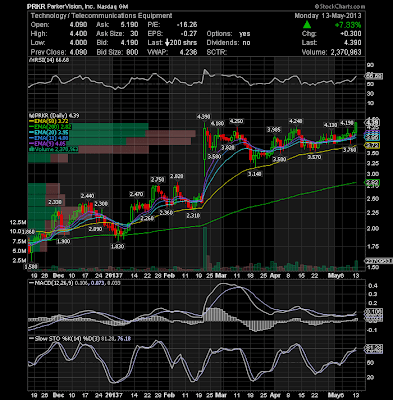Click the EPS value -0.27
Screen dimensions: 393x400
pos(189,34)
